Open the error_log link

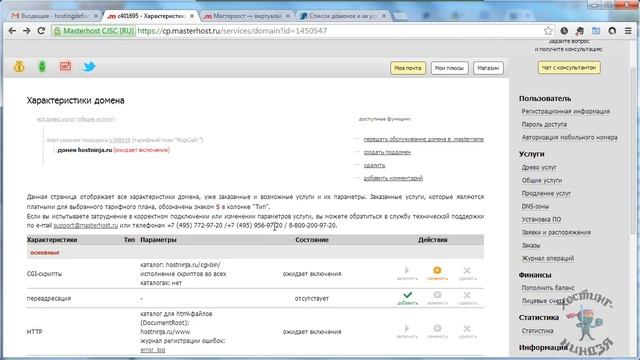(153, 350)
